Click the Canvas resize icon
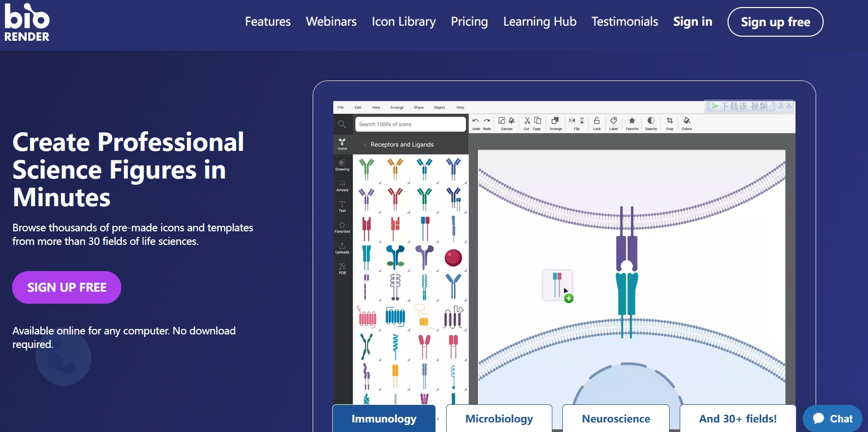This screenshot has width=868, height=432. tap(502, 121)
